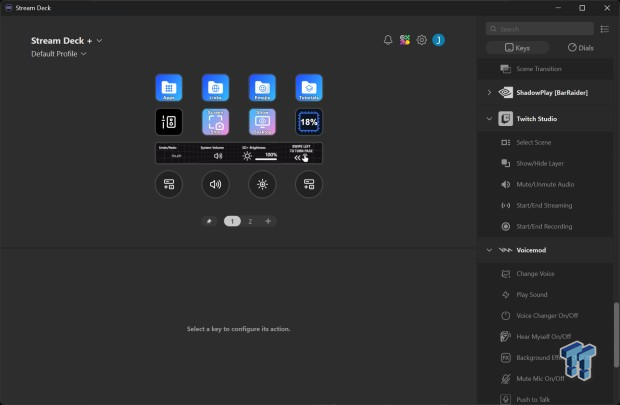Select the Show/Hide Layer action
This screenshot has width=620, height=405.
click(546, 163)
